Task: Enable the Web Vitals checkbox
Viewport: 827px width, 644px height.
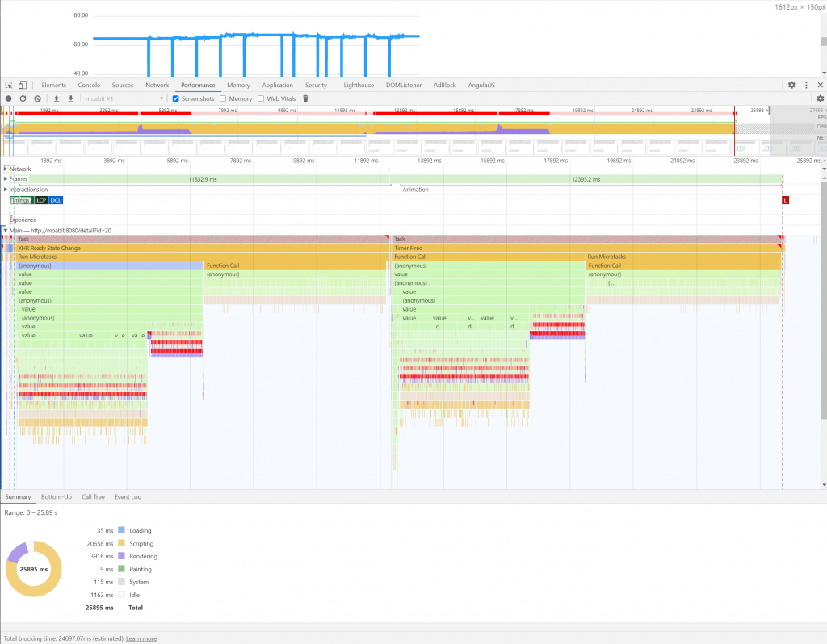Action: tap(262, 98)
